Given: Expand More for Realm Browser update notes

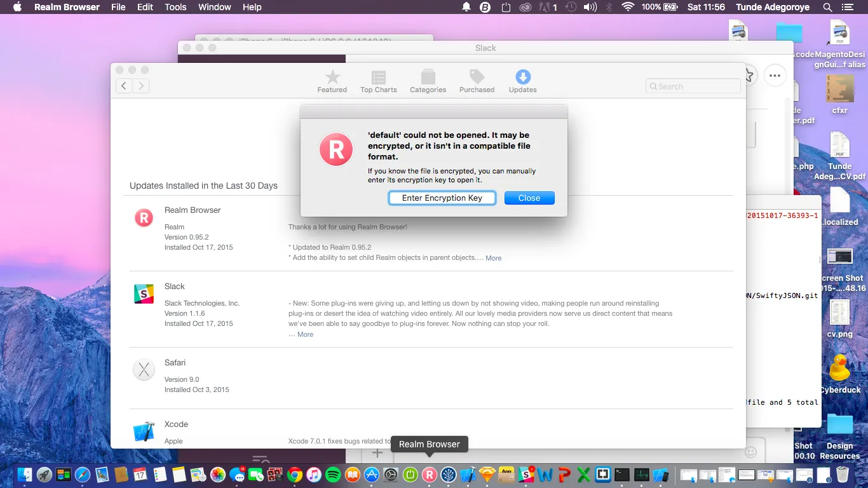Looking at the screenshot, I should (x=494, y=258).
